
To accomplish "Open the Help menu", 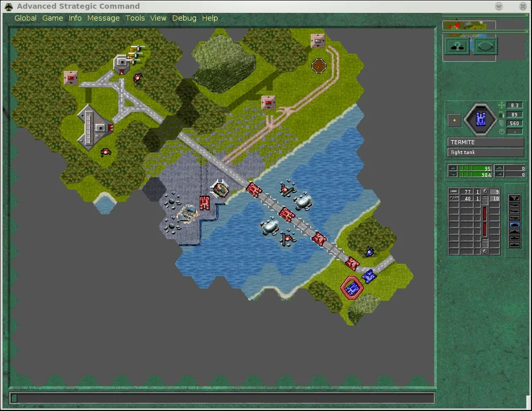I will 210,18.
